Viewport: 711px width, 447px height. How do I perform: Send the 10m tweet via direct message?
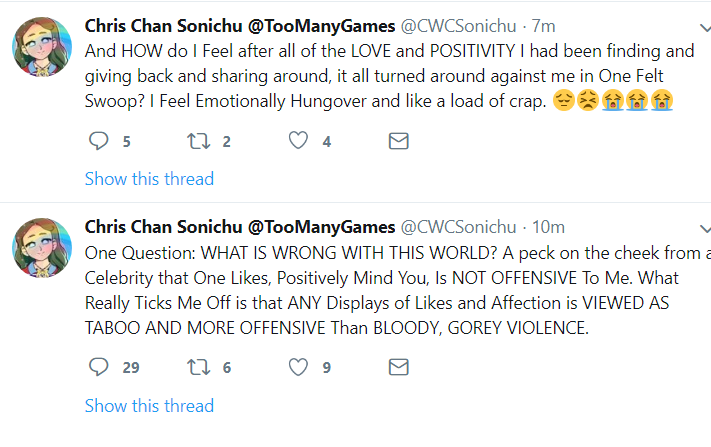[x=399, y=367]
